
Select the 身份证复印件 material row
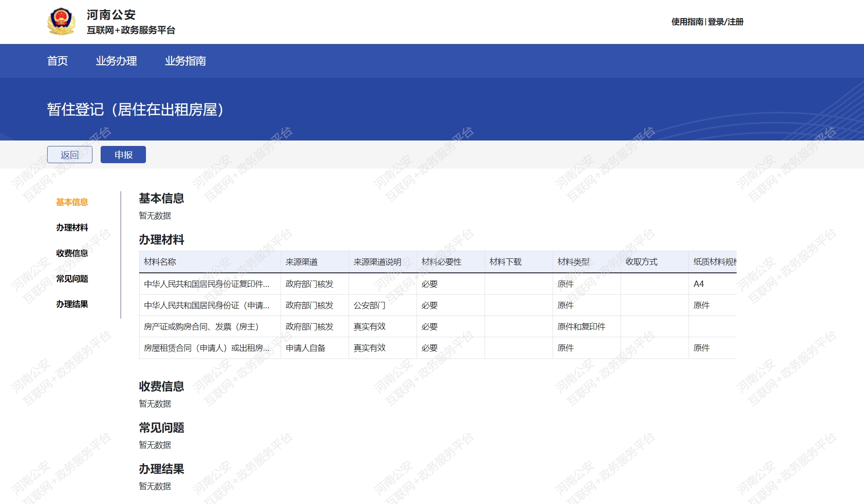[x=207, y=284]
